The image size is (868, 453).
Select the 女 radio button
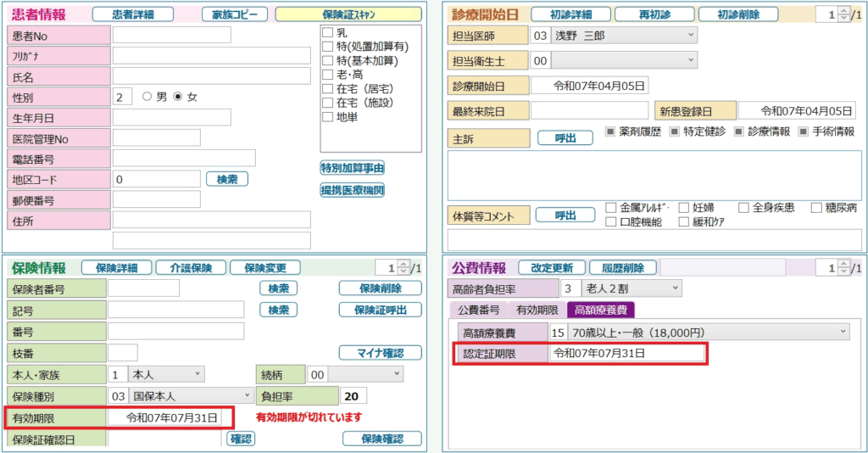coord(178,97)
